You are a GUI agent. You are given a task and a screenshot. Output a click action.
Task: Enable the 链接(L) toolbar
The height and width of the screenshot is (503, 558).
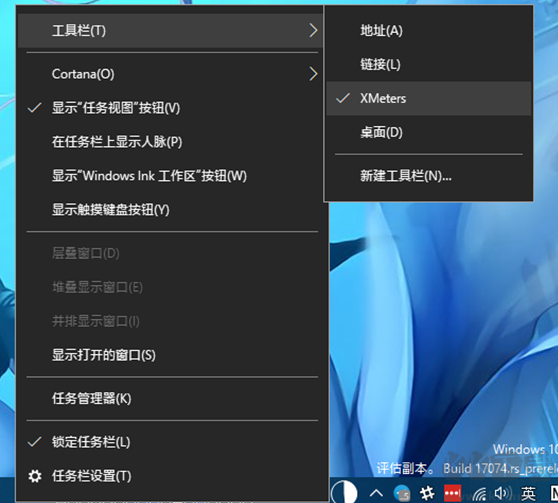[429, 64]
